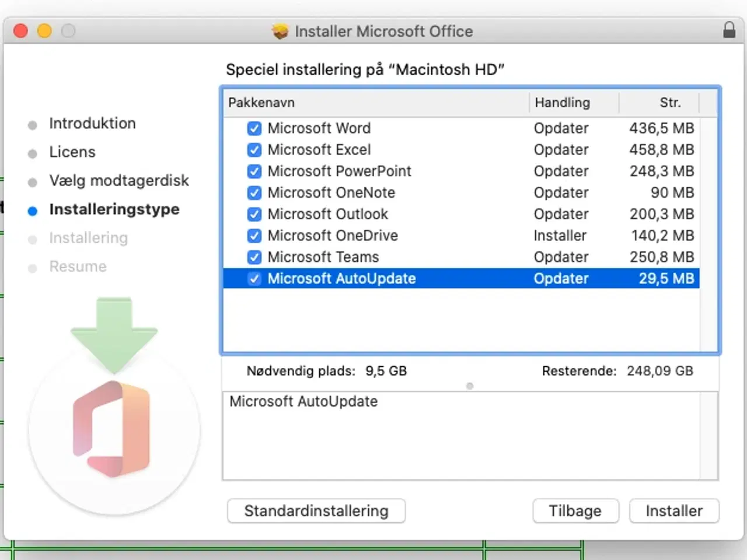747x560 pixels.
Task: Click the package list scrollbar track
Action: [709, 235]
